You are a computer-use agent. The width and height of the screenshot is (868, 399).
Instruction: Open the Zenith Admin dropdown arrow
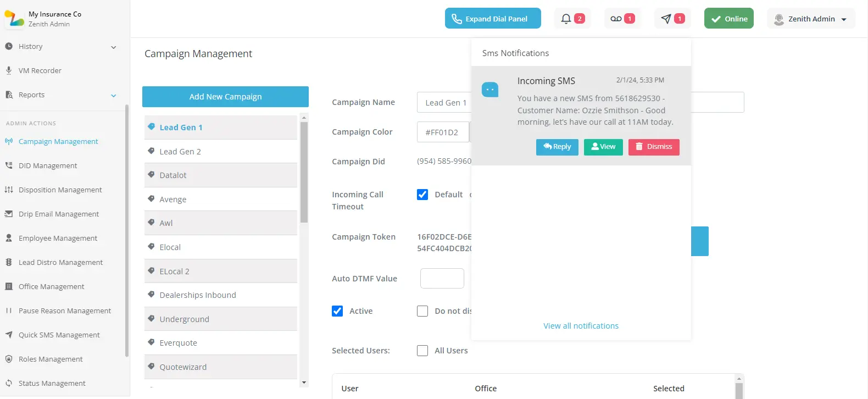point(844,19)
